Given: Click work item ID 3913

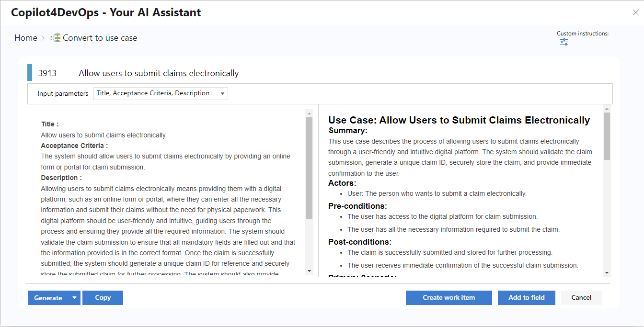Looking at the screenshot, I should (47, 73).
